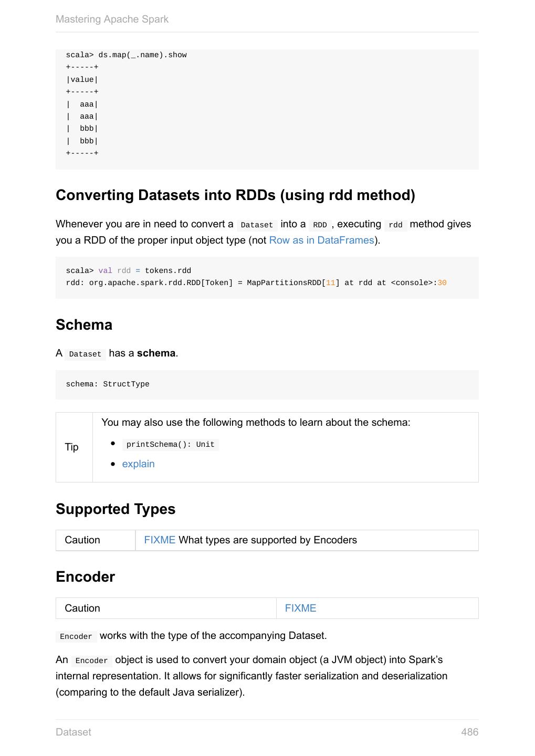Viewport: 535px width, 756px height.
Task: Follow the "explain" link in the Tip box
Action: (138, 464)
